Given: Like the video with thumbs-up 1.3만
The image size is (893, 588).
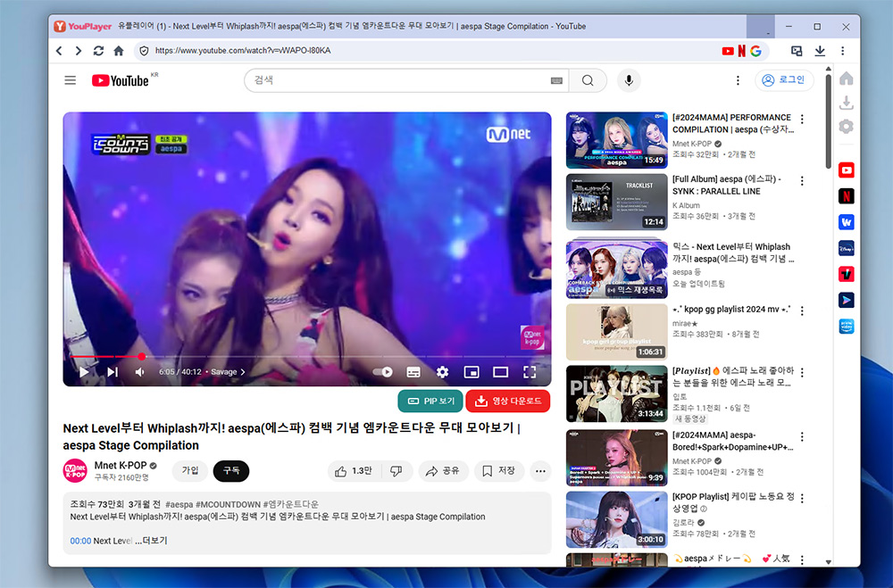Looking at the screenshot, I should (354, 471).
